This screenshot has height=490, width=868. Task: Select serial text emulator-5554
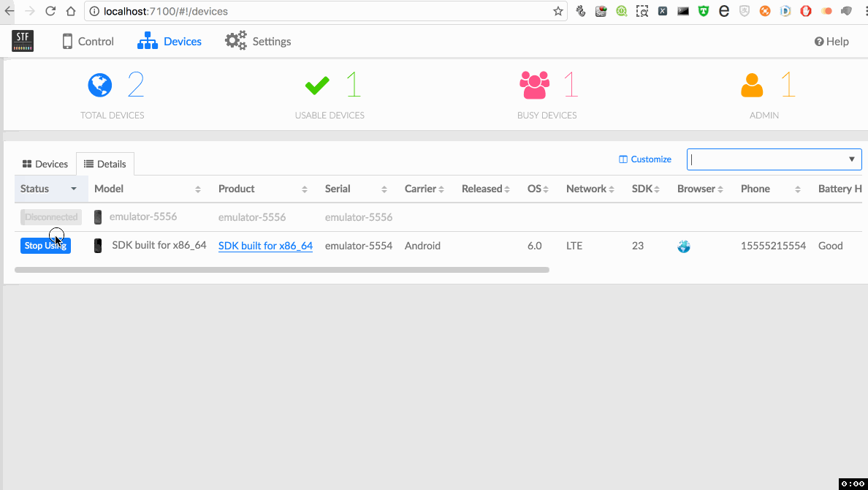click(359, 246)
